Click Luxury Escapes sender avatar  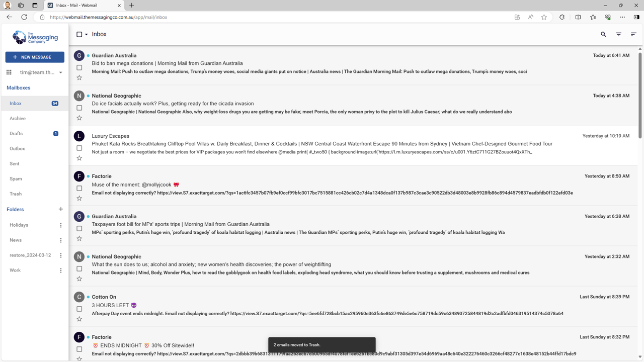tap(79, 136)
